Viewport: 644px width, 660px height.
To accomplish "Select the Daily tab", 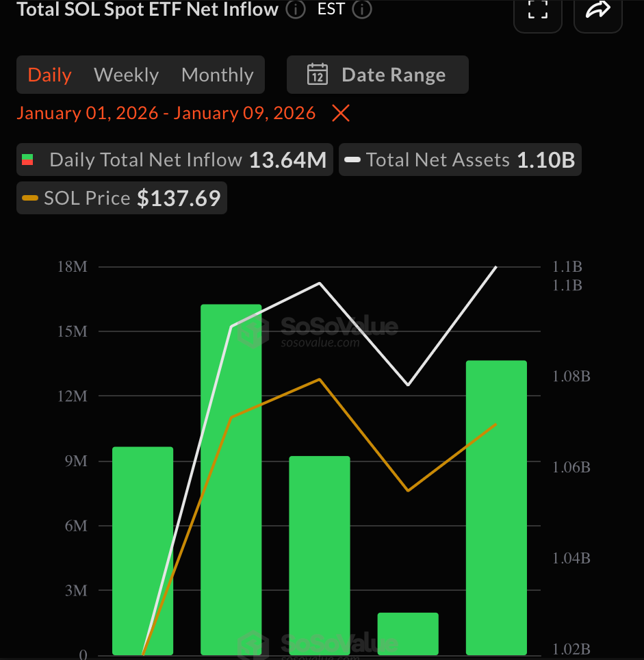I will coord(49,75).
